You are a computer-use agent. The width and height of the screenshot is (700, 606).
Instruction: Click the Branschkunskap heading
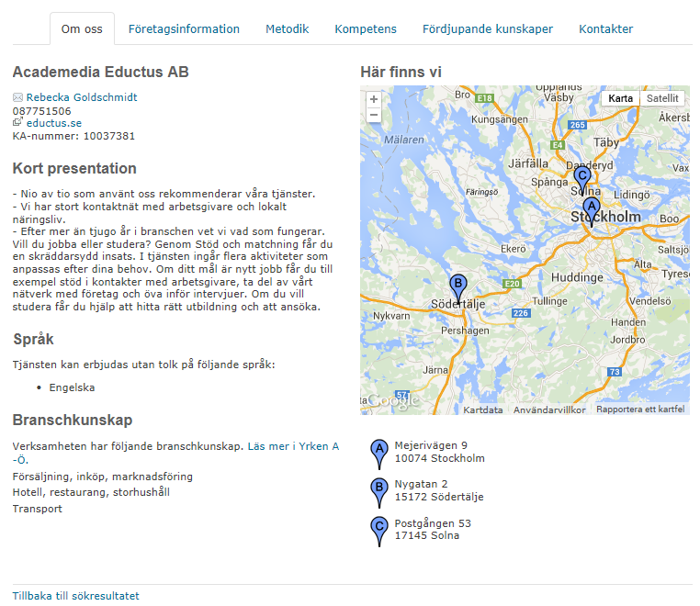(73, 421)
